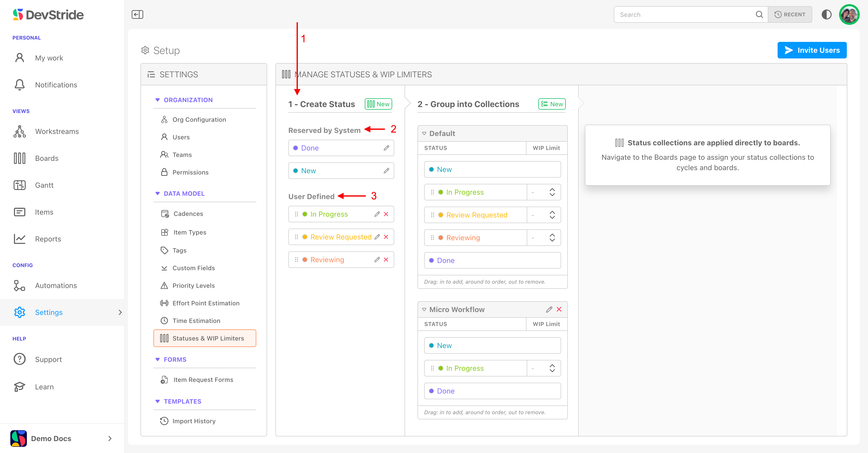Click the search magnifier icon
Screen dimensions: 868x453
click(x=759, y=14)
